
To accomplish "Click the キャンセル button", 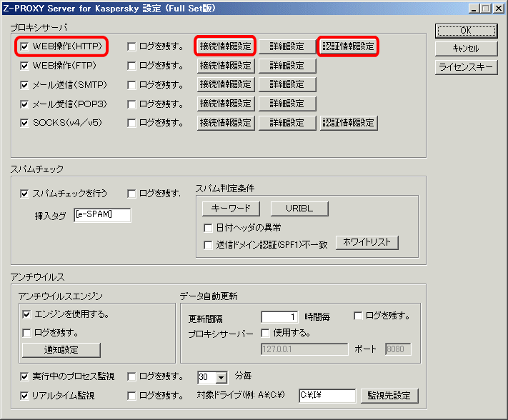I will (467, 49).
